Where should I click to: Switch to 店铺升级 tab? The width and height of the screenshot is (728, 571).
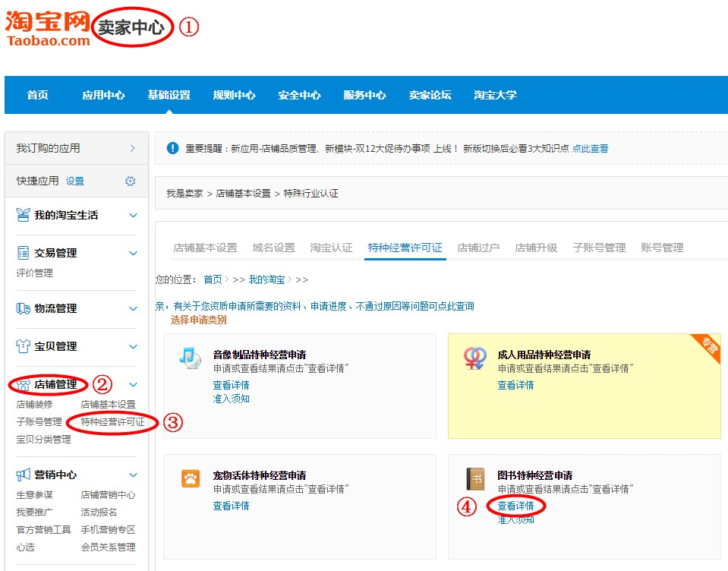[x=536, y=248]
